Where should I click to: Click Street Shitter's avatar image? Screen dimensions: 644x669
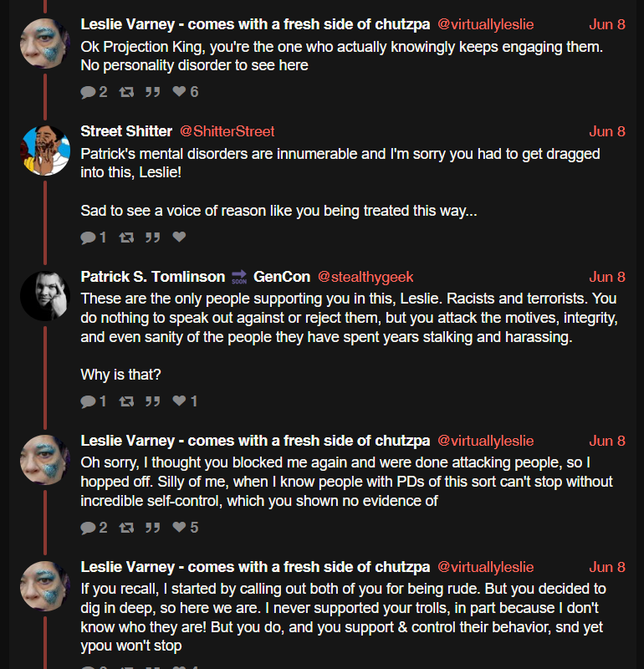[45, 151]
